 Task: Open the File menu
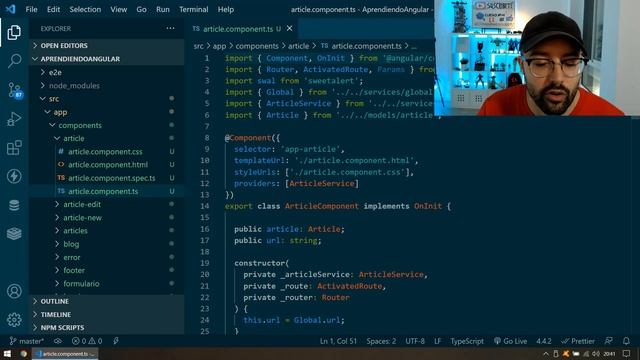click(x=31, y=9)
